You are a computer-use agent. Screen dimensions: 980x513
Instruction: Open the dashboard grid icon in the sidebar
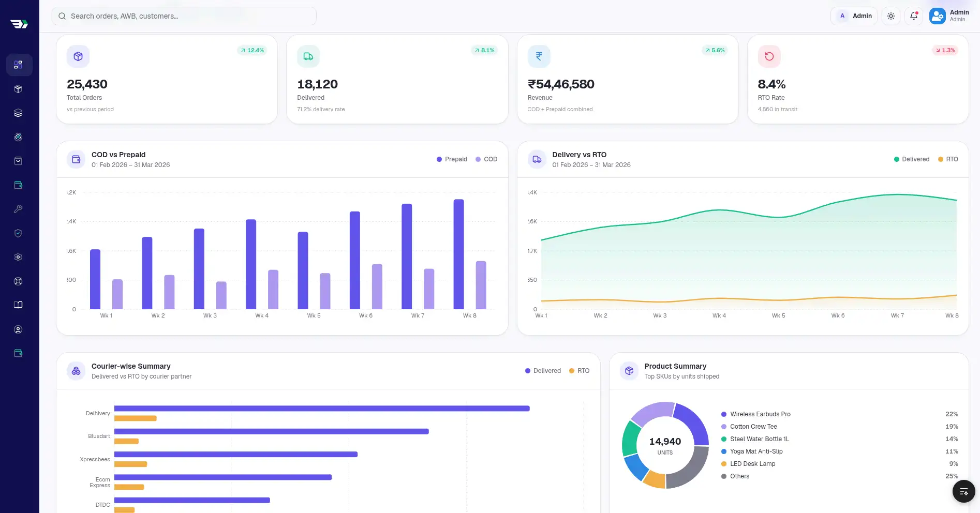coord(19,65)
